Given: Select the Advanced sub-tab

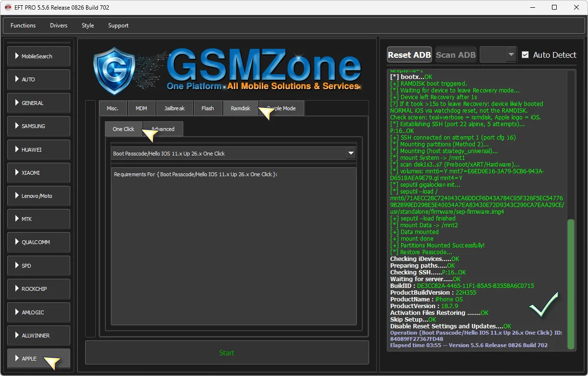Looking at the screenshot, I should [163, 129].
